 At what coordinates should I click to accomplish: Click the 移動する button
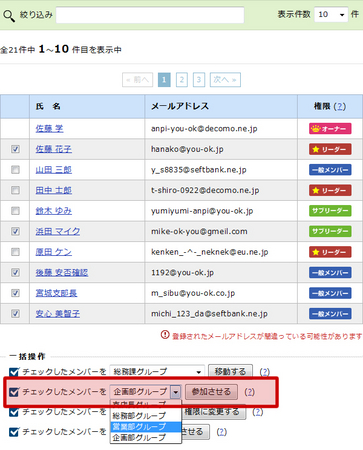pos(230,371)
